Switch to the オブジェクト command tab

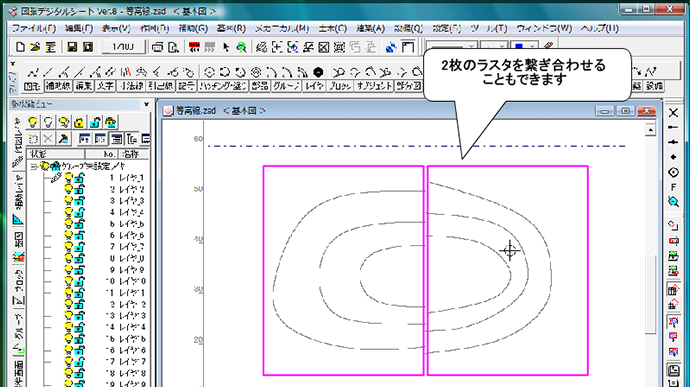[374, 86]
